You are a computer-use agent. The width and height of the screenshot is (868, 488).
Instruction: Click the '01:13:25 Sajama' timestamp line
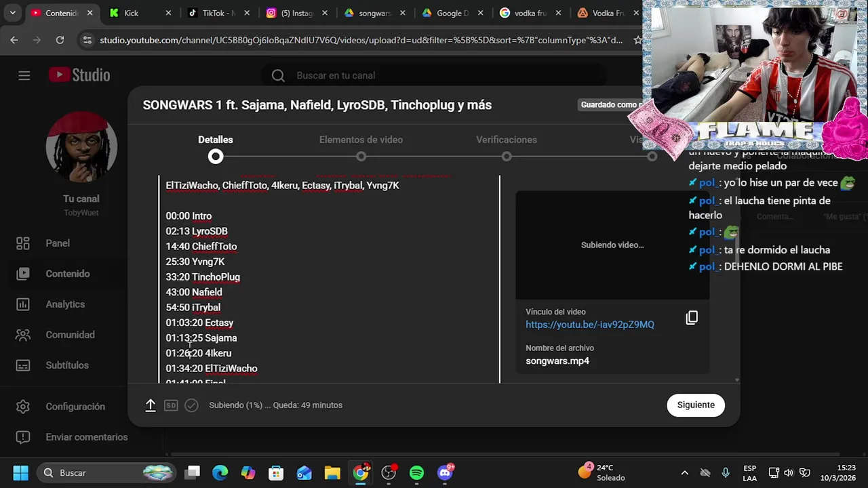point(201,338)
